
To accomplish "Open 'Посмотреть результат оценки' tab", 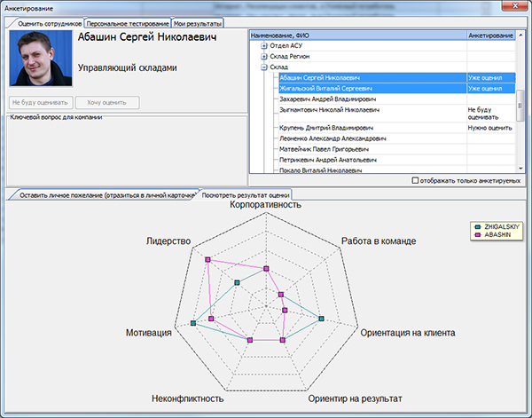I will [245, 194].
